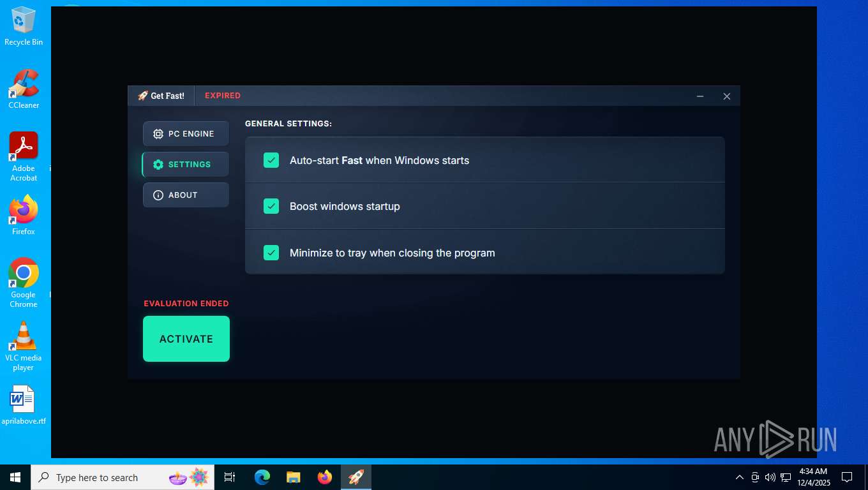Open Task View on the taskbar
Image resolution: width=868 pixels, height=490 pixels.
point(230,477)
